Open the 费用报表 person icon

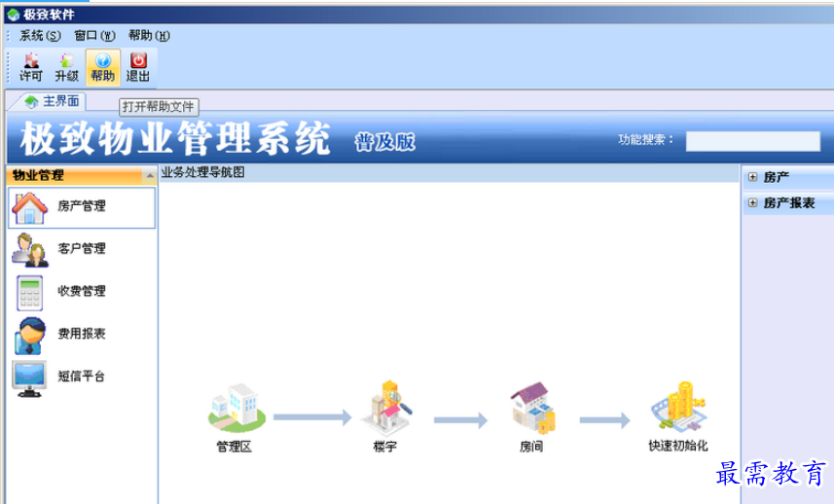tap(30, 336)
